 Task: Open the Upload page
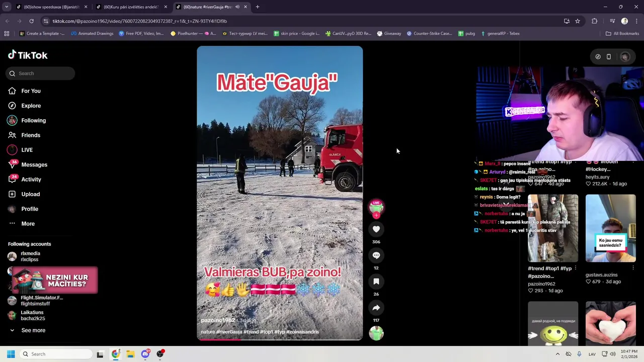coord(30,194)
